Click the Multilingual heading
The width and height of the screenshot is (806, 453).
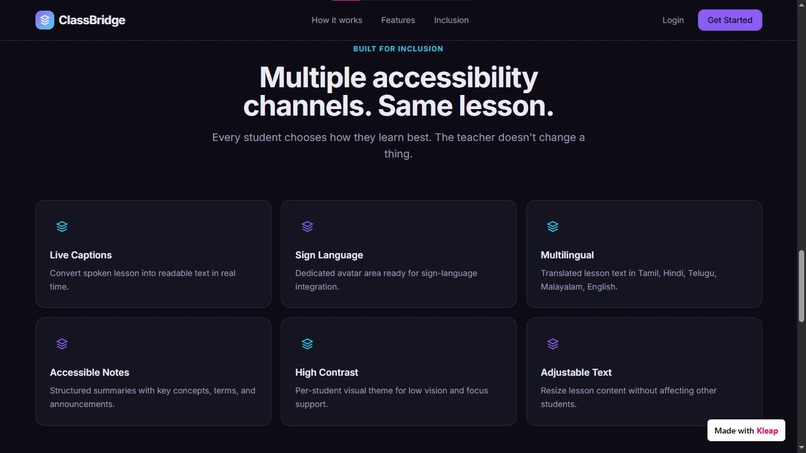567,255
